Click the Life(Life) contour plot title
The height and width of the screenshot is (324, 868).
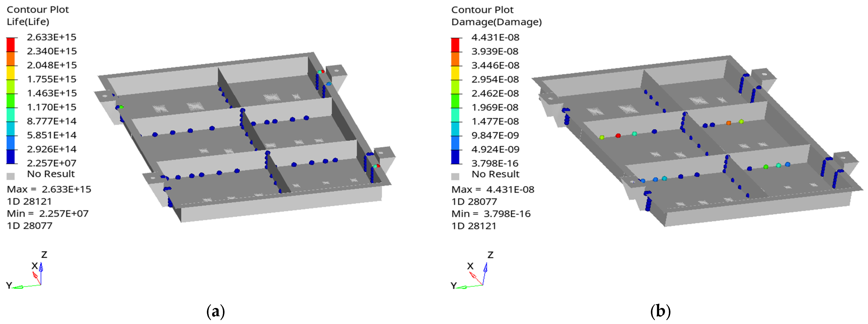click(28, 22)
